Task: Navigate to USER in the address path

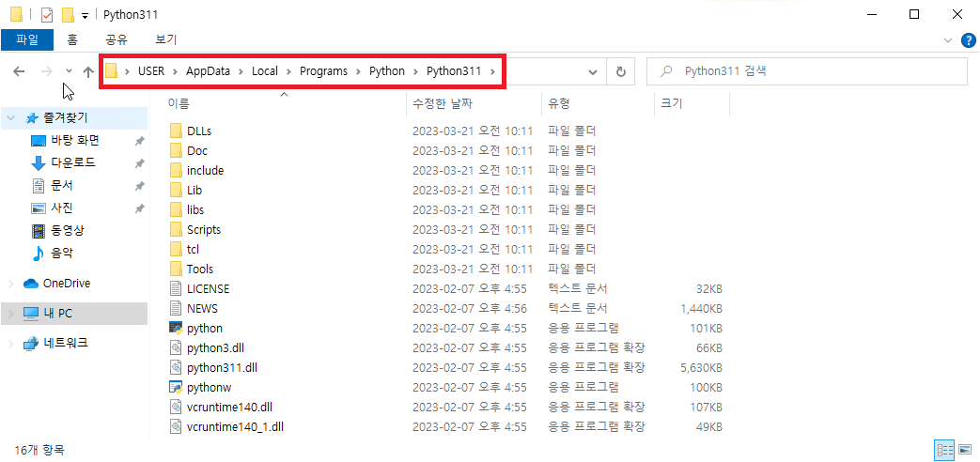Action: point(151,71)
